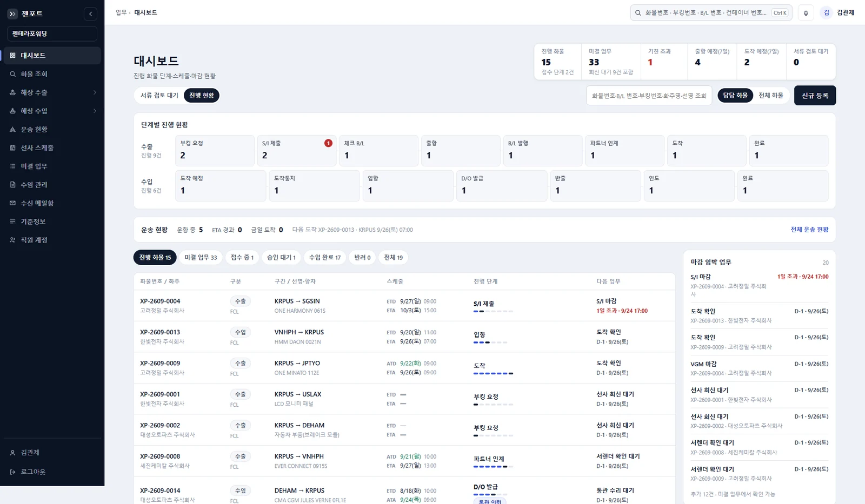865x504 pixels.
Task: Open the 젠테라포워딩 company selector
Action: (52, 33)
